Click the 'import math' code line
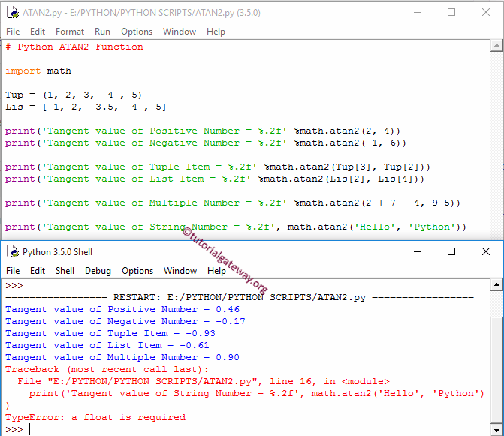 38,71
